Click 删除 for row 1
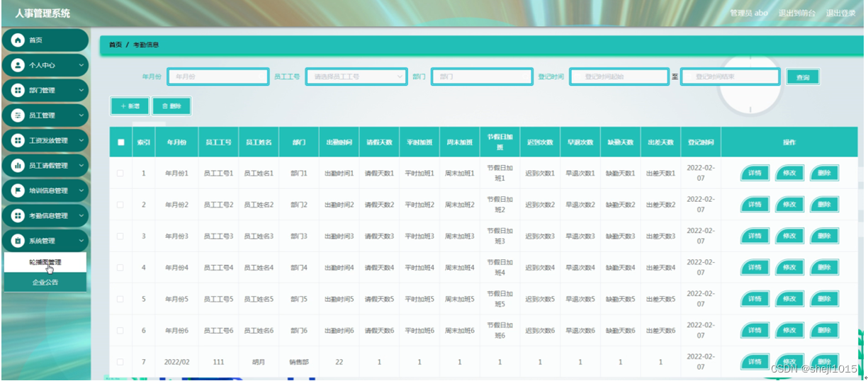The height and width of the screenshot is (381, 868). 825,174
